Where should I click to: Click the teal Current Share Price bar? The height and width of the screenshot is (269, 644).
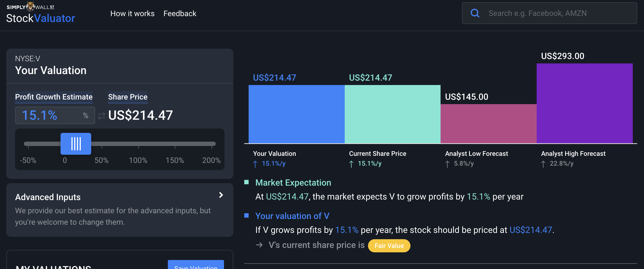coord(393,114)
